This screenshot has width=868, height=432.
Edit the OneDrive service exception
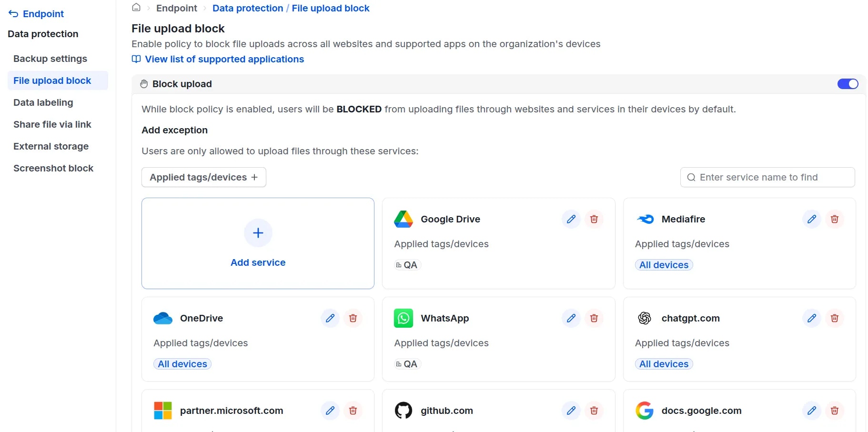330,318
